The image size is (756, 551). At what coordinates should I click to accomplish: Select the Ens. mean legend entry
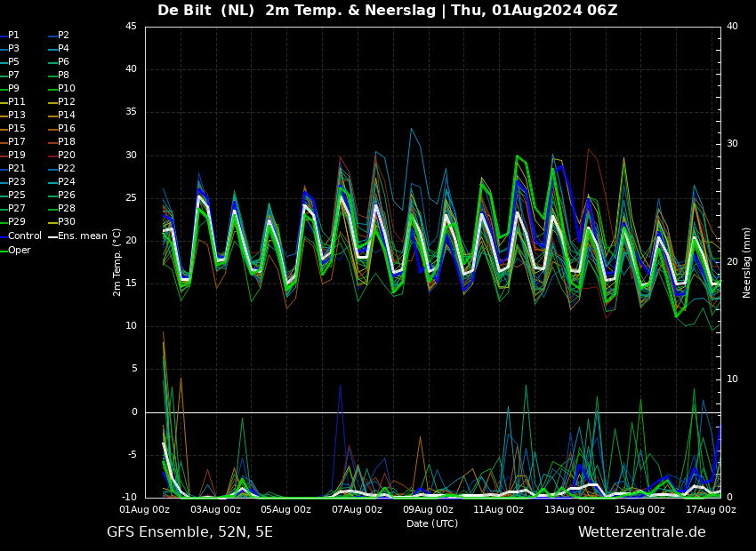tap(82, 236)
